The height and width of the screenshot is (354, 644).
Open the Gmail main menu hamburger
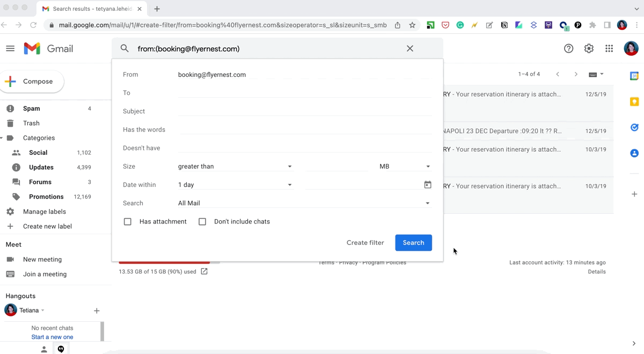(10, 48)
